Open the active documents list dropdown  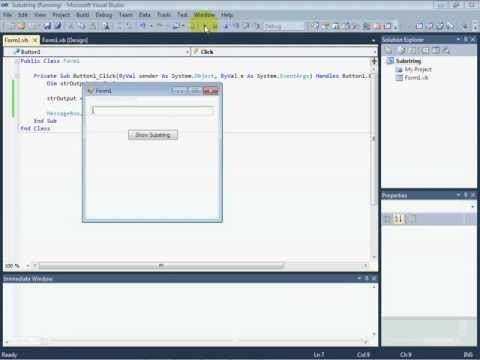click(x=373, y=40)
